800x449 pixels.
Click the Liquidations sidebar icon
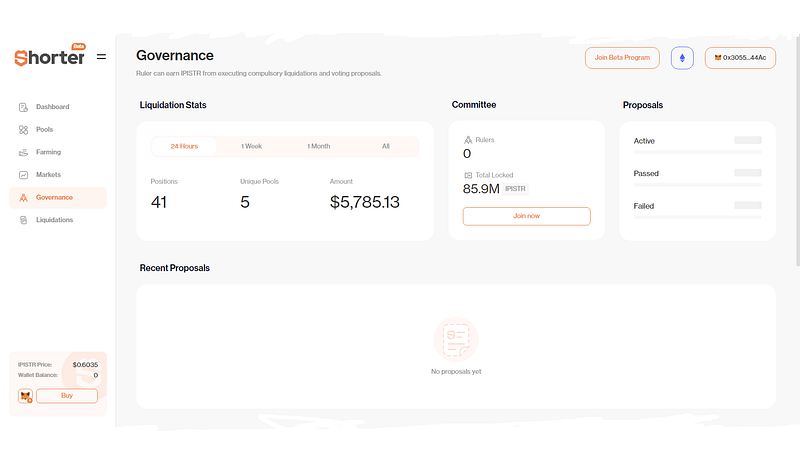point(23,220)
